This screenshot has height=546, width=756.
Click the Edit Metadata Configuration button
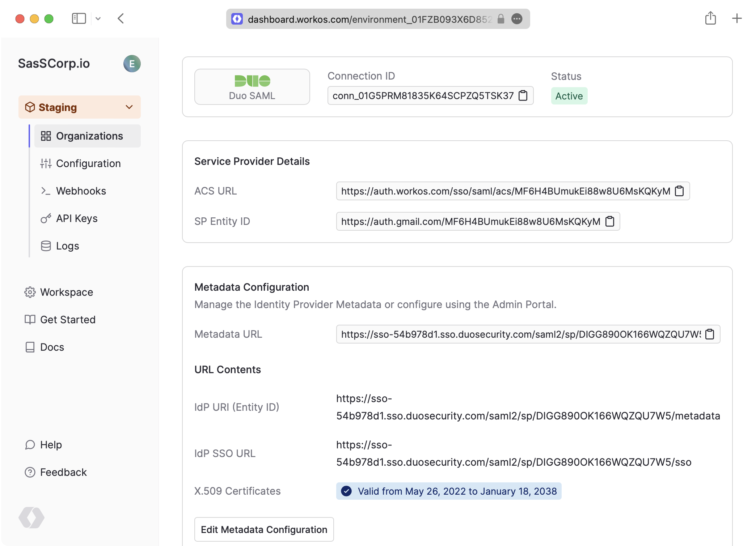[x=264, y=529]
